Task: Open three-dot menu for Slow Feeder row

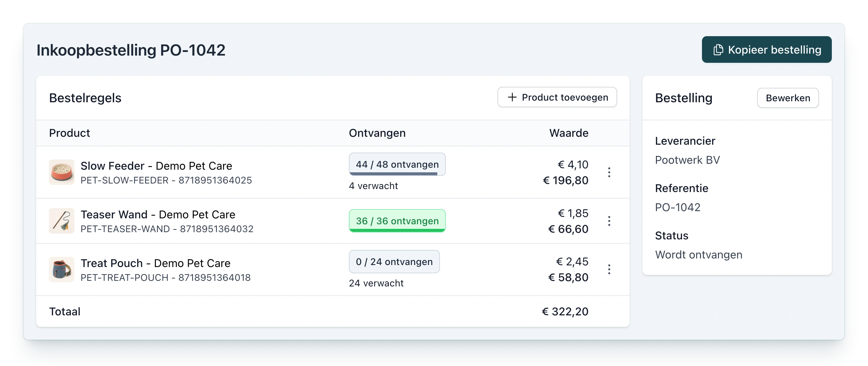Action: tap(609, 172)
